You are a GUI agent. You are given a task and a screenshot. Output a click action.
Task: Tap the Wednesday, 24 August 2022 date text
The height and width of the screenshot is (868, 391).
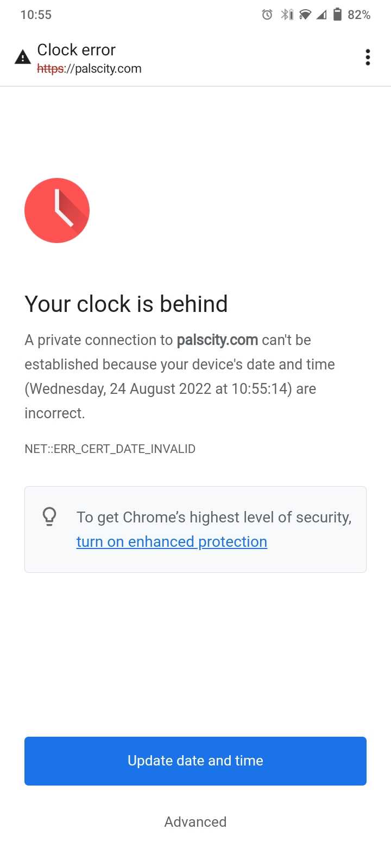[121, 389]
